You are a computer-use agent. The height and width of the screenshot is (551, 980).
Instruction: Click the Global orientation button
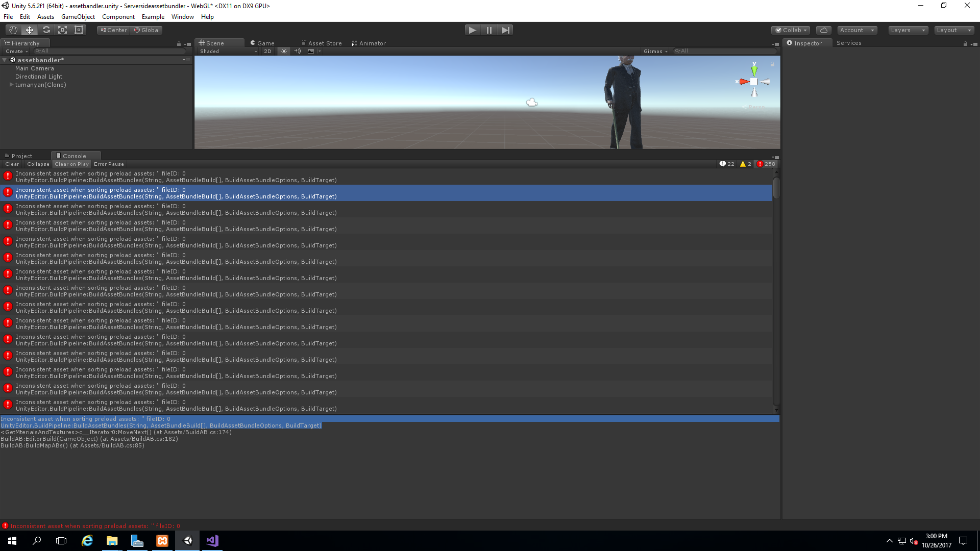point(147,30)
